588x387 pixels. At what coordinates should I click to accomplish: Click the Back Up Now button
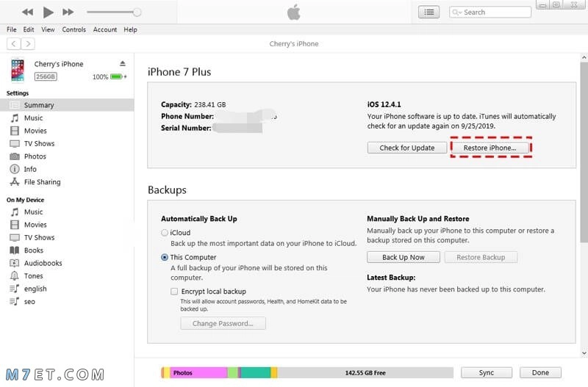click(x=403, y=257)
